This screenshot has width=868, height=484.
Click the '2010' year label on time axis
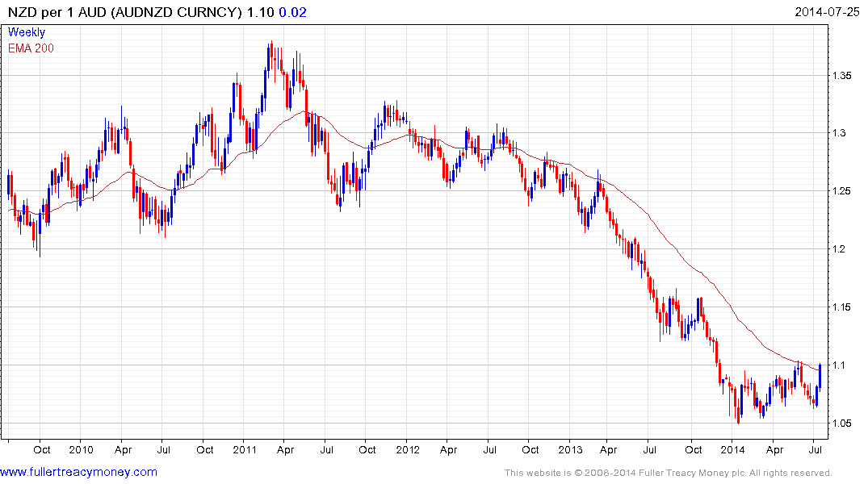coord(81,449)
